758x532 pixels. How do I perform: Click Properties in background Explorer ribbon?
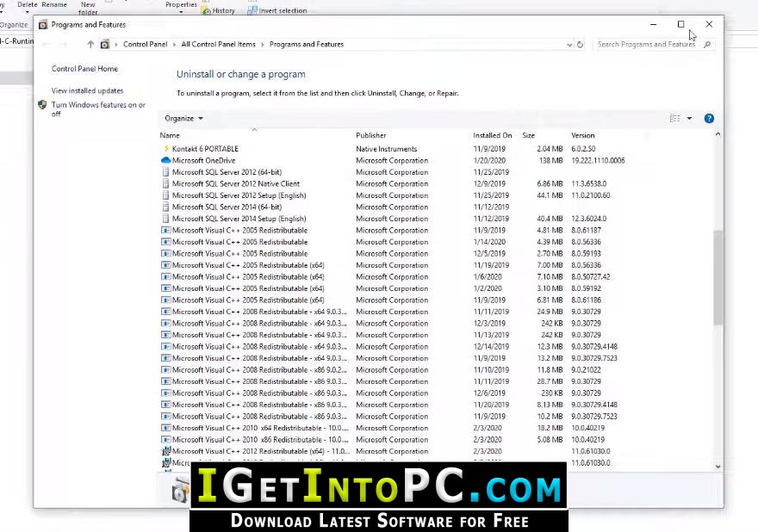181,6
